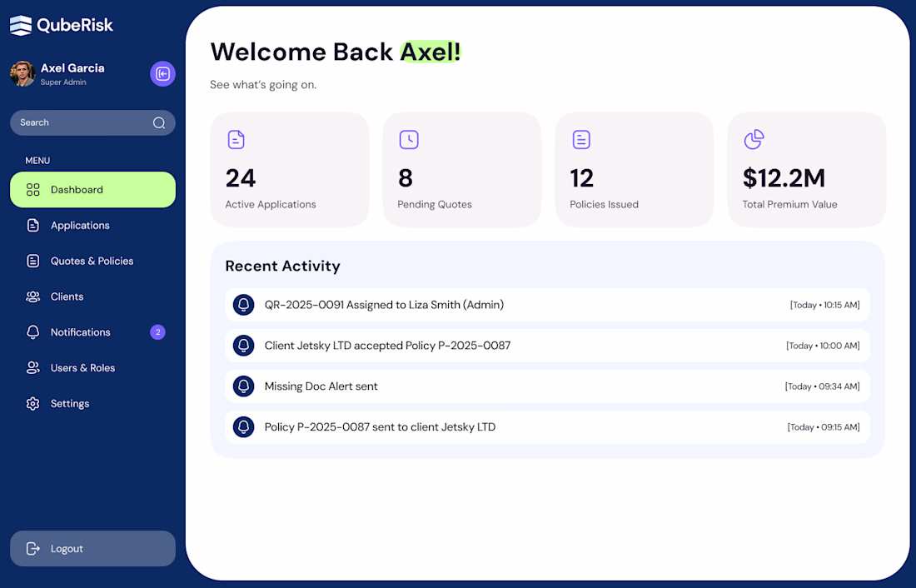Go to Applications in the menu
This screenshot has height=588, width=916.
pos(92,225)
